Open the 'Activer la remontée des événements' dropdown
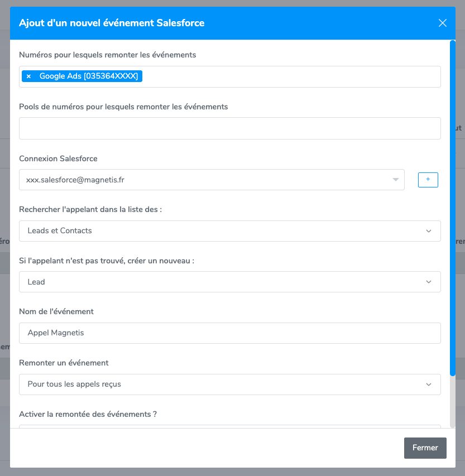Screen dimensions: 465x476 coord(229,426)
